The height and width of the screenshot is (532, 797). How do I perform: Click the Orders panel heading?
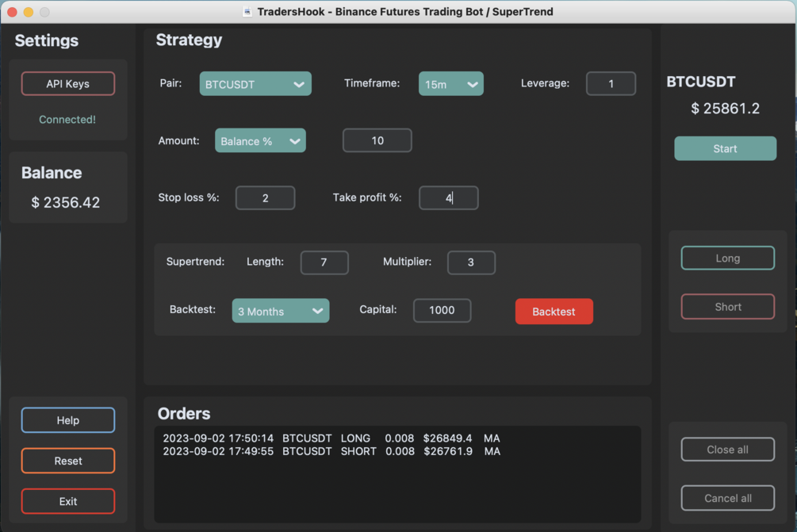point(183,414)
